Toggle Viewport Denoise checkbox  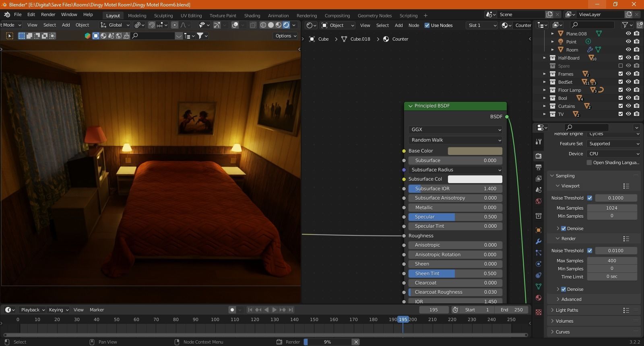[x=563, y=229]
